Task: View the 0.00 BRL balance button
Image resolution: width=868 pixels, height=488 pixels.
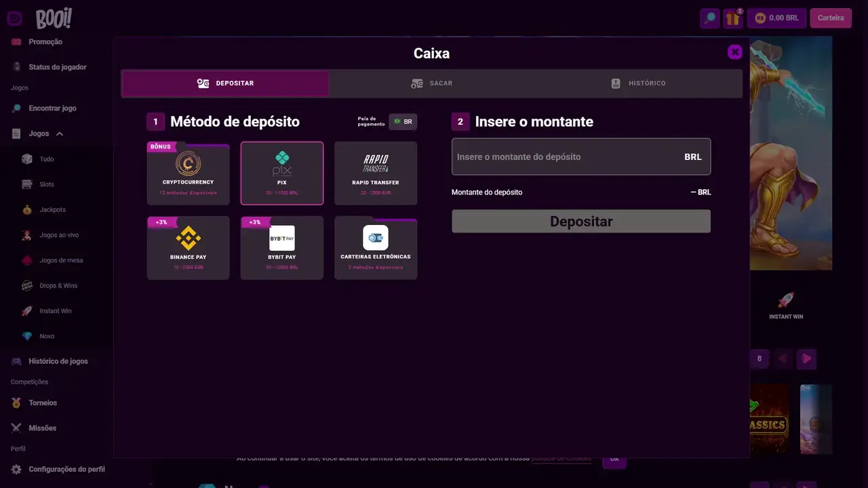Action: 776,18
